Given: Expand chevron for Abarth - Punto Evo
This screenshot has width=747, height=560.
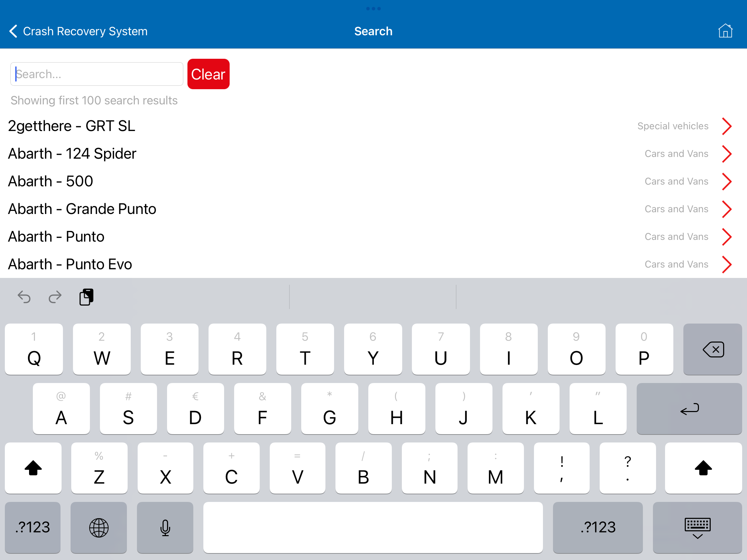Looking at the screenshot, I should (727, 264).
